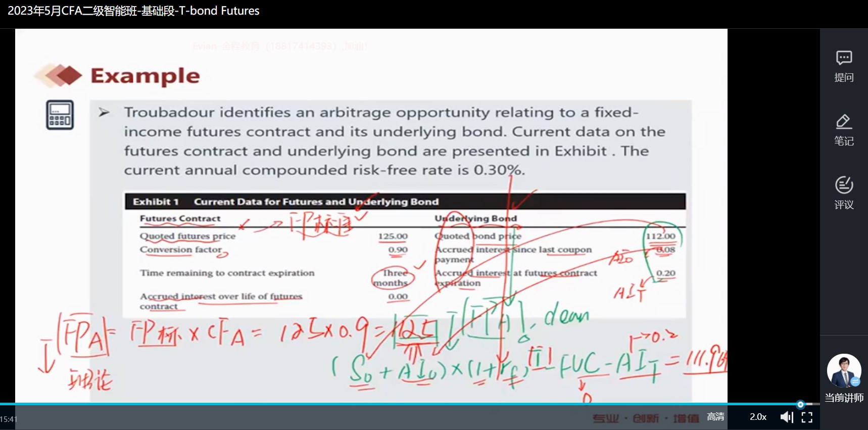Mute the video with the speaker icon
868x430 pixels.
[786, 417]
